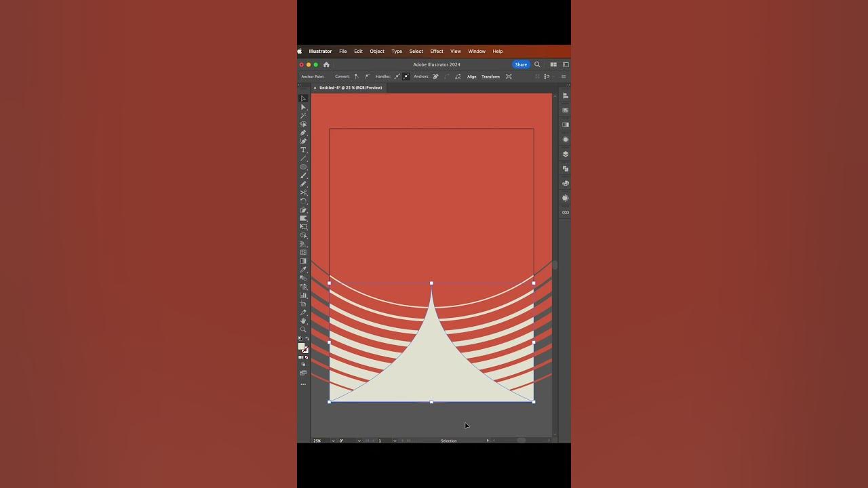Remove selected anchor points button
The width and height of the screenshot is (868, 488).
(435, 77)
